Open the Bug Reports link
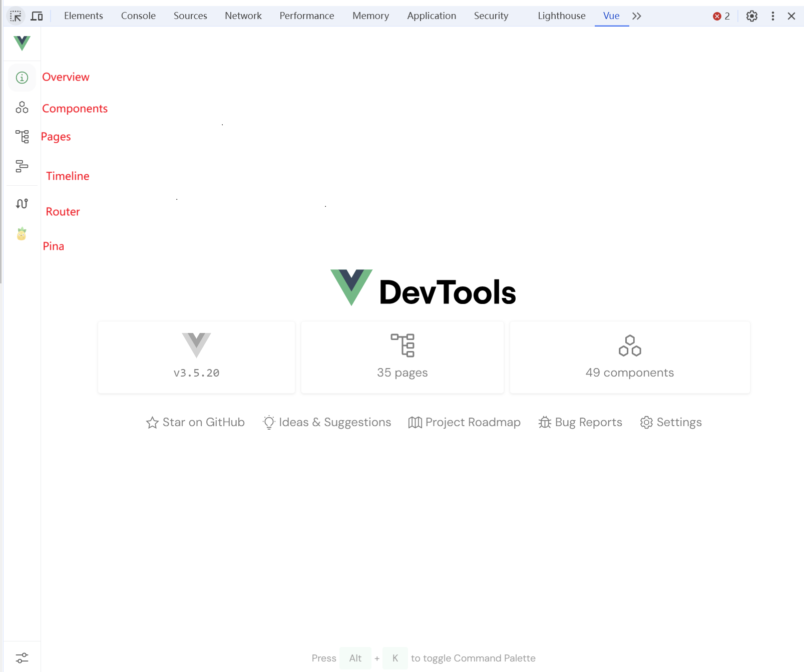The image size is (804, 672). pos(580,423)
